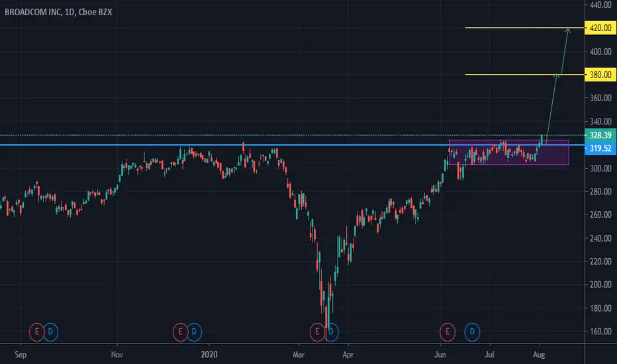This screenshot has height=364, width=617.
Task: Click the 340.00 price axis value
Action: coord(600,122)
